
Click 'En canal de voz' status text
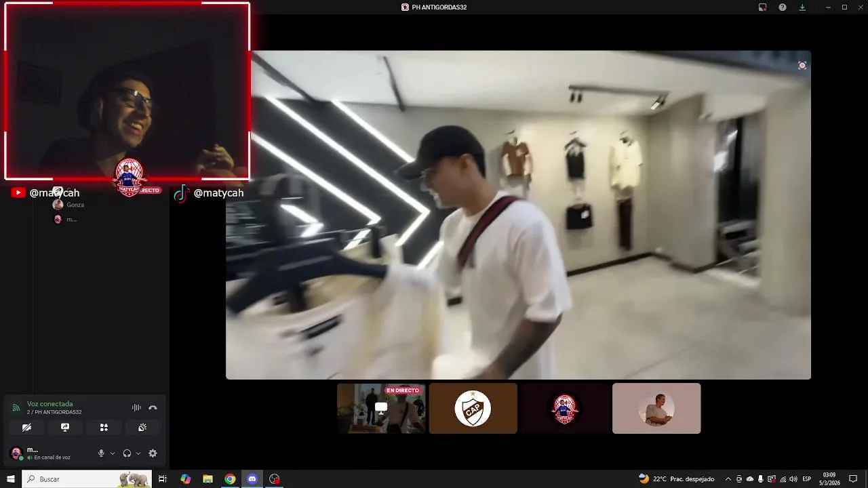pos(52,457)
